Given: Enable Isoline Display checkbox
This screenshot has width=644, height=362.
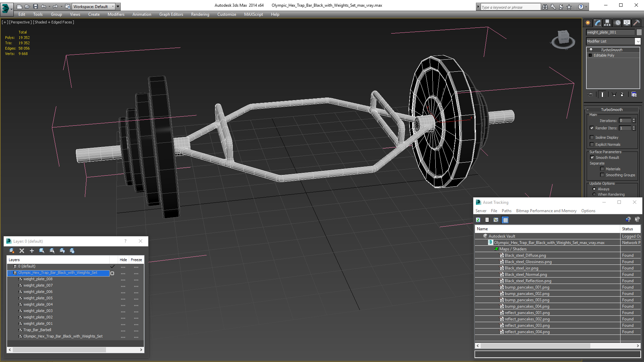Looking at the screenshot, I should pos(592,137).
